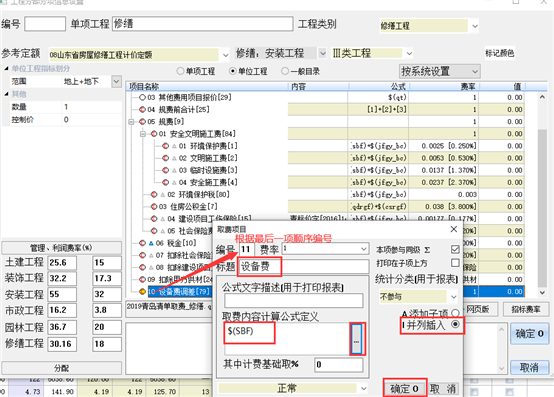Open the 正常 dropdown at dialog bottom
Image resolution: width=554 pixels, height=397 pixels.
pyautogui.click(x=364, y=388)
